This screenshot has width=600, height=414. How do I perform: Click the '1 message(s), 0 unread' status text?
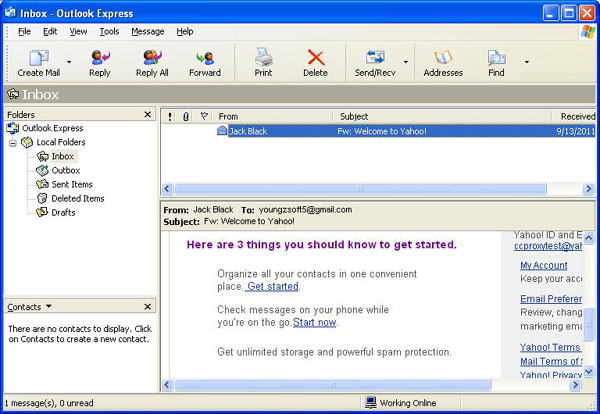click(49, 403)
